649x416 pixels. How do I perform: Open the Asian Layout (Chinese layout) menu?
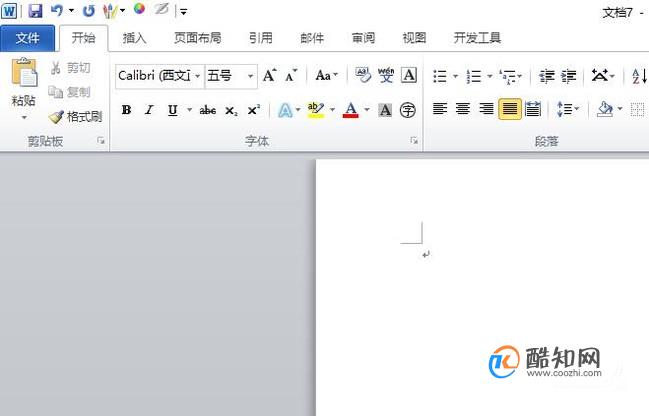(602, 76)
